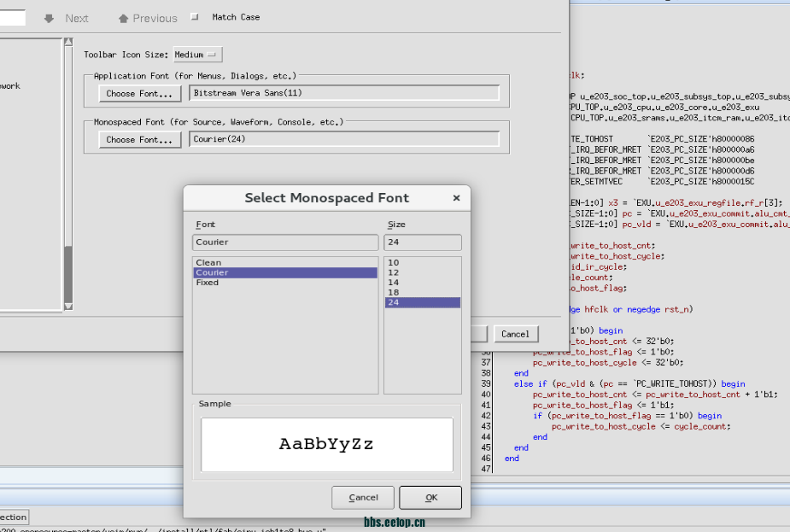The image size is (790, 532).
Task: Click Choose Font for Monospaced Font
Action: (139, 140)
